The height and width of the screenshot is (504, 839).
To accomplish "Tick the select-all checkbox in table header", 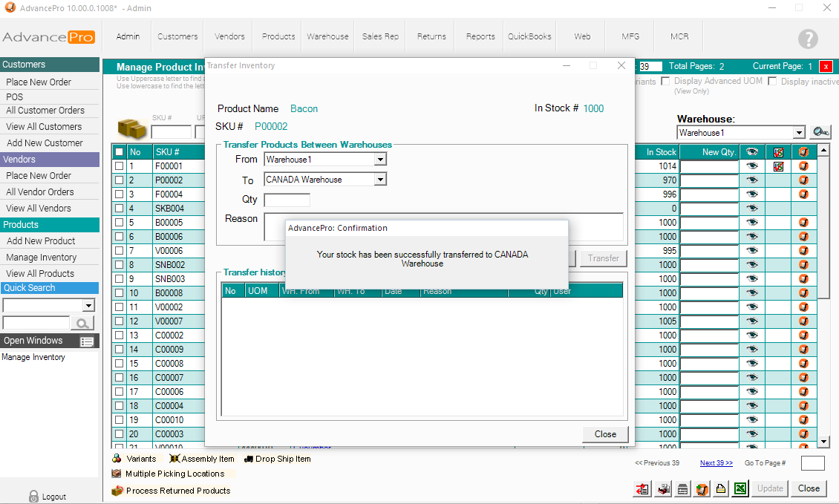I will point(119,152).
